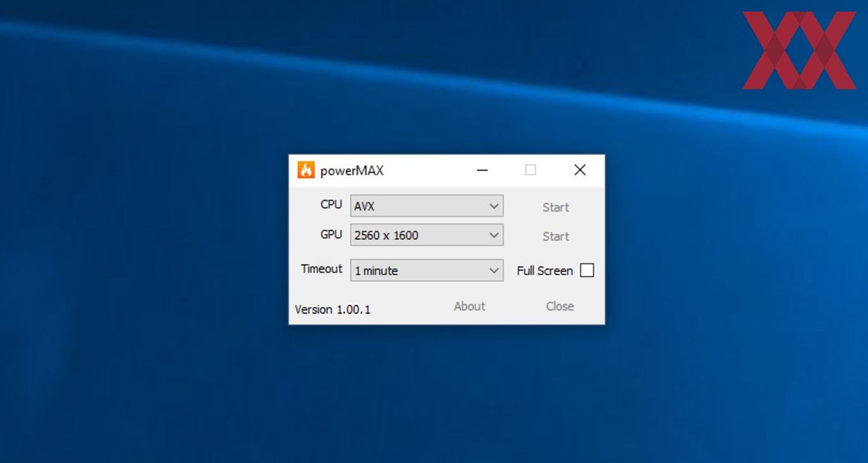Open the About dialog
868x463 pixels.
(x=470, y=306)
